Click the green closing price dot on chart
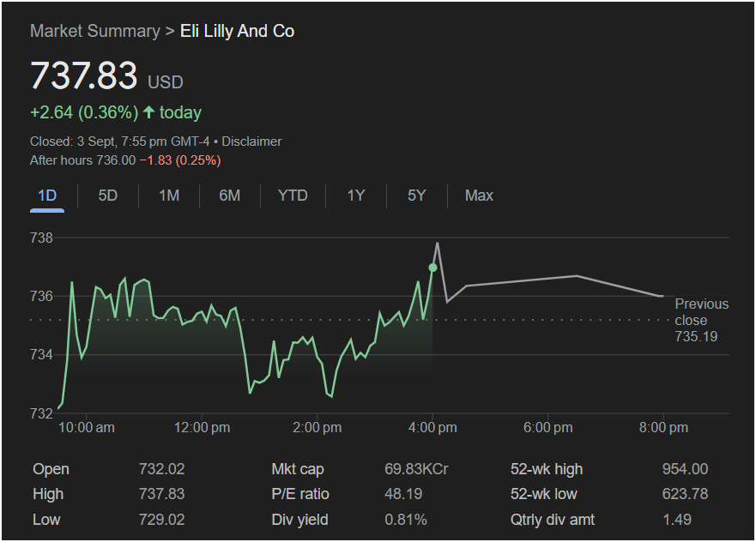Viewport: 756px width, 542px height. pyautogui.click(x=433, y=268)
